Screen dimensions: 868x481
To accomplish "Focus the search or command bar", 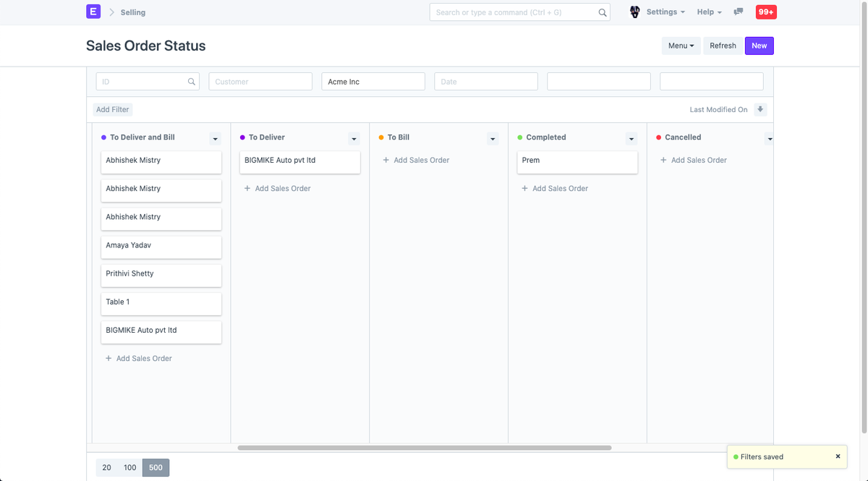I will (x=519, y=12).
